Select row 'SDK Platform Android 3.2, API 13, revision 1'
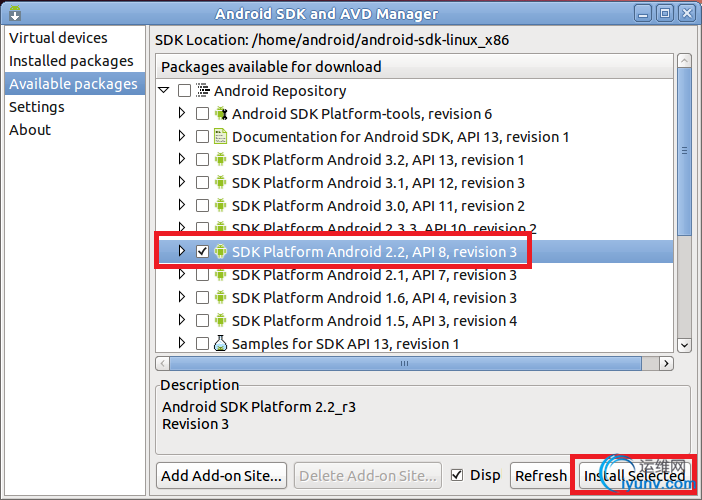This screenshot has width=702, height=500. (414, 160)
